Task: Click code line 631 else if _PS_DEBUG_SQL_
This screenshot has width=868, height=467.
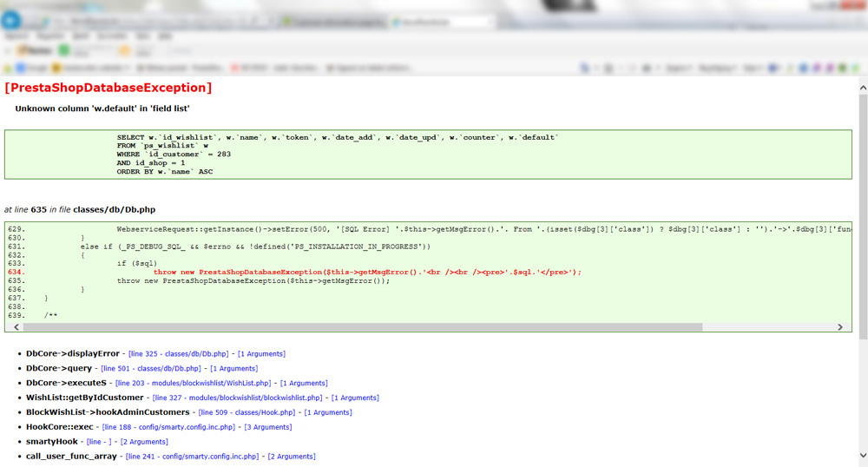Action: pyautogui.click(x=255, y=247)
